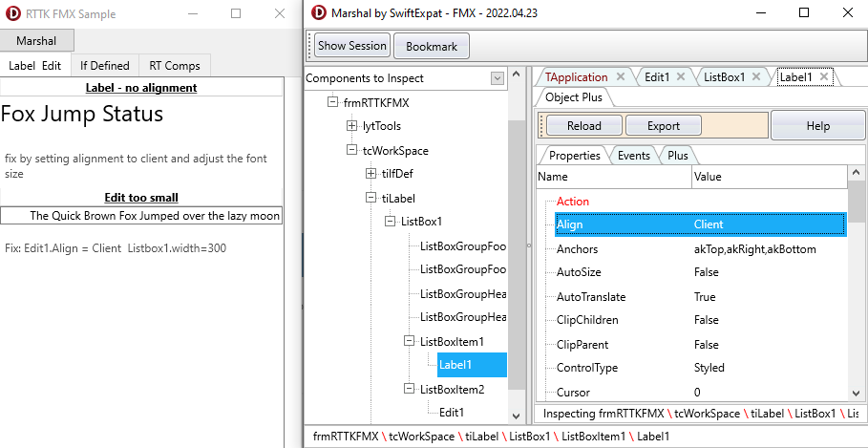The height and width of the screenshot is (448, 868).
Task: Click the Value column header
Action: tap(770, 178)
